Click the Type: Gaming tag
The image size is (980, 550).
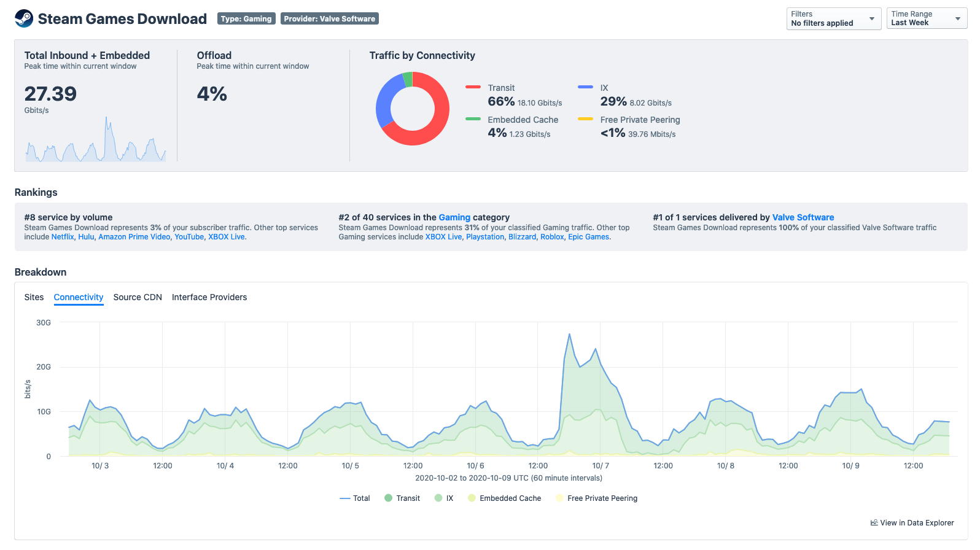click(246, 19)
